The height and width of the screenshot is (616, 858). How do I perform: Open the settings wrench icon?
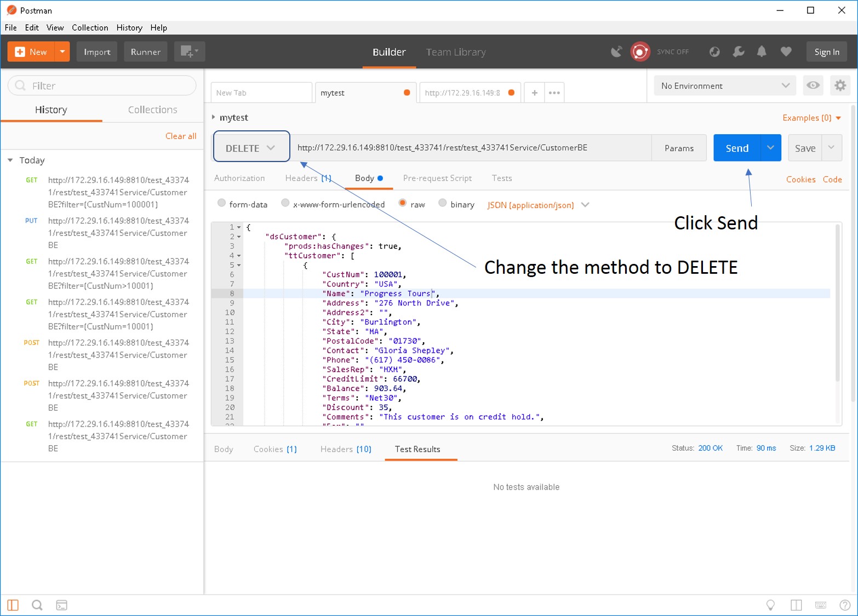tap(739, 51)
